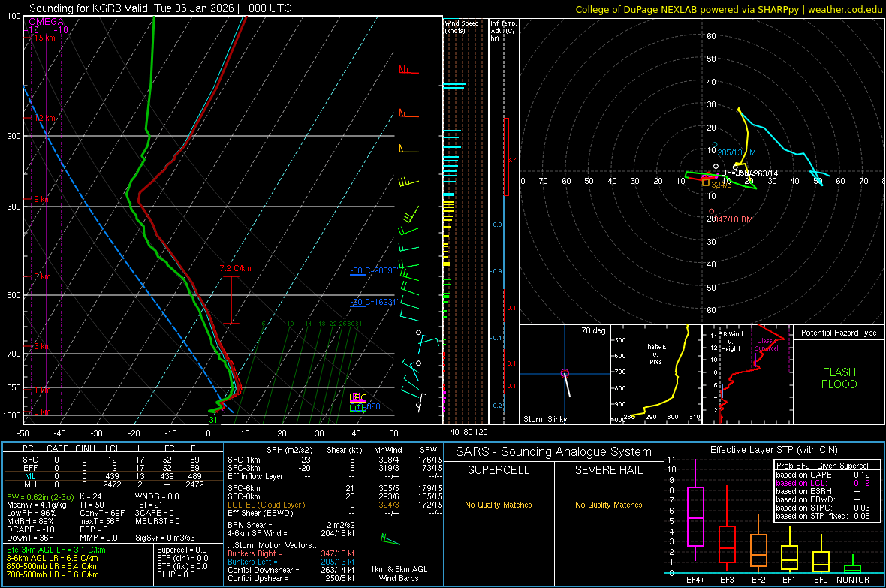Click the 'based on STP_fixed: 0.05' row
This screenshot has height=588, width=886.
[x=823, y=516]
